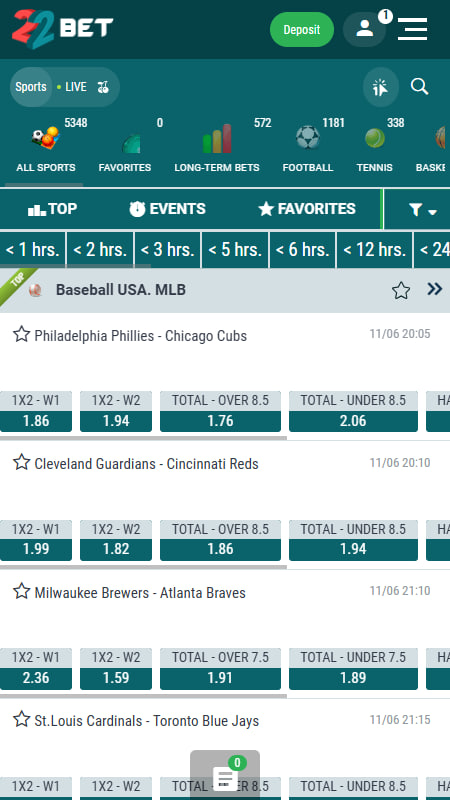Filter events to under 3 hrs.
Screen dimensions: 450x800
tap(167, 250)
